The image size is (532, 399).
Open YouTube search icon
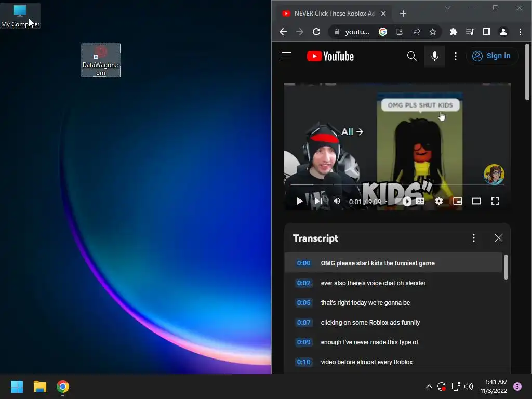click(x=411, y=56)
